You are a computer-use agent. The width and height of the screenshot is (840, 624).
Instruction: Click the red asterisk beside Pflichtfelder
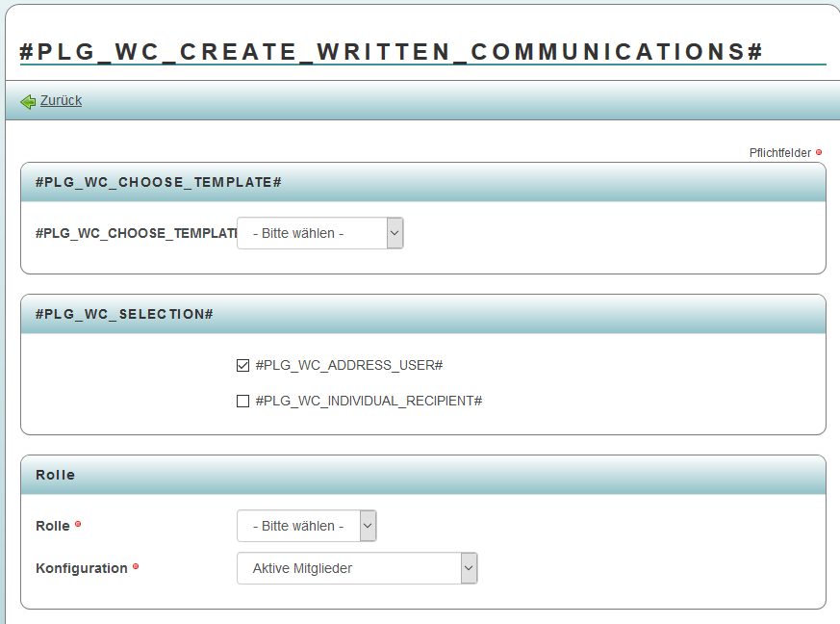click(x=819, y=152)
